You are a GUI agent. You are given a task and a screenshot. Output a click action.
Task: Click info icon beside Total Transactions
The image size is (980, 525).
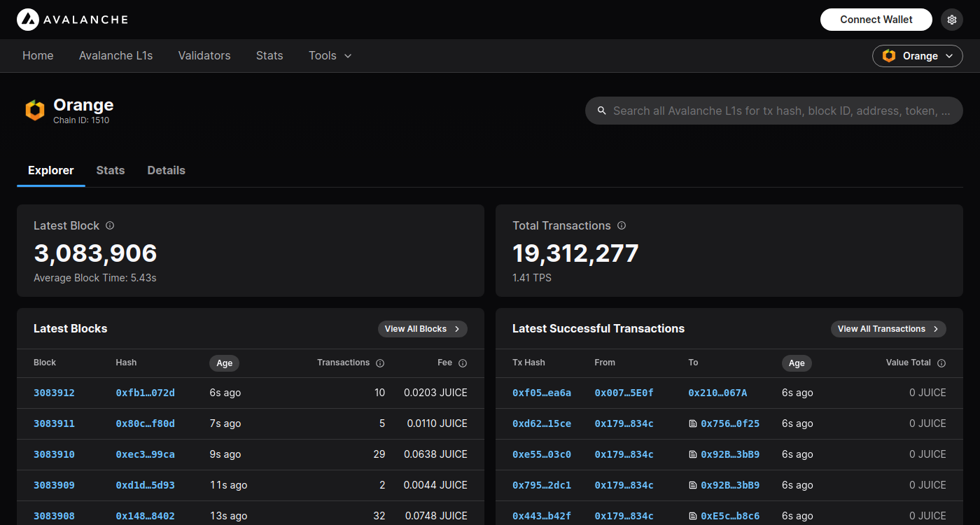(622, 225)
